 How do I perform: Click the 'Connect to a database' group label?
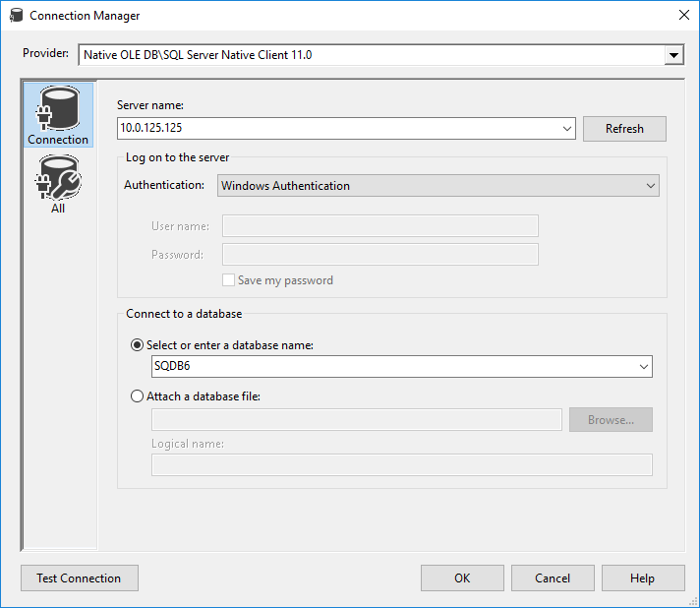(184, 314)
